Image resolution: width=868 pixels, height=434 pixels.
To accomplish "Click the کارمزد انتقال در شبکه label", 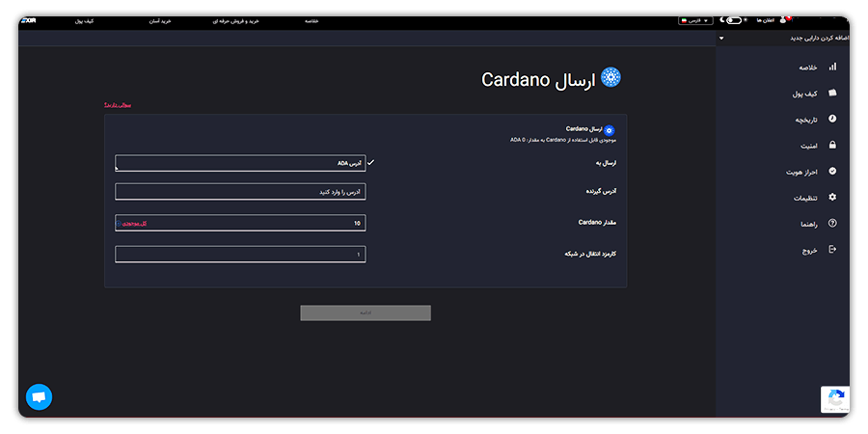I will 590,254.
